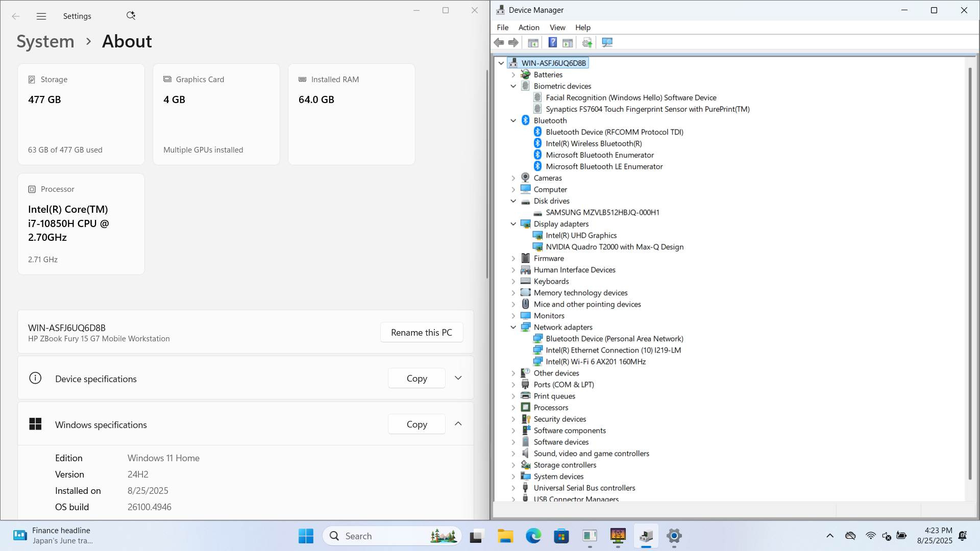980x551 pixels.
Task: Open Microsoft Store from the taskbar
Action: (x=561, y=536)
